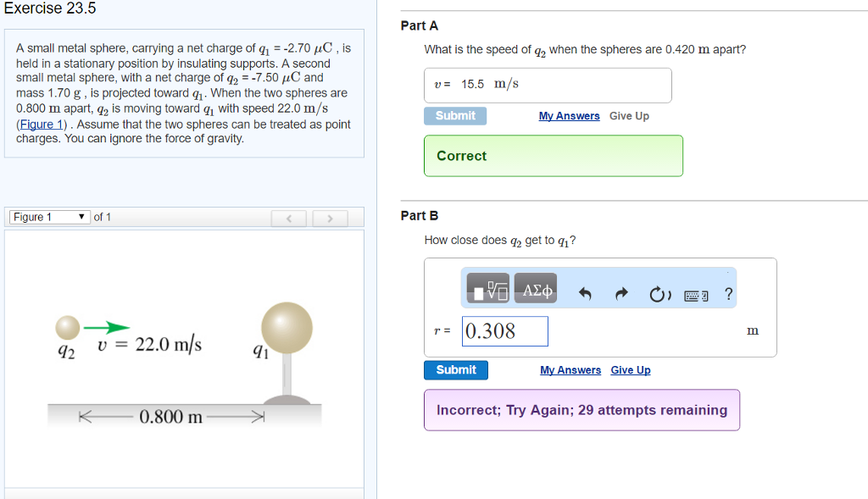Submit the Part A answer
Screen dimensions: 868x499
(x=455, y=115)
